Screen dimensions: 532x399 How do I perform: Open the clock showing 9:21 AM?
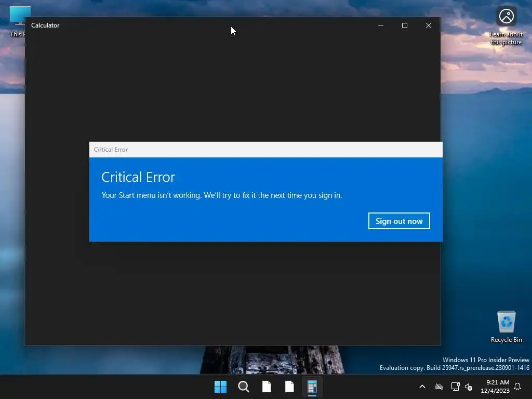[495, 387]
